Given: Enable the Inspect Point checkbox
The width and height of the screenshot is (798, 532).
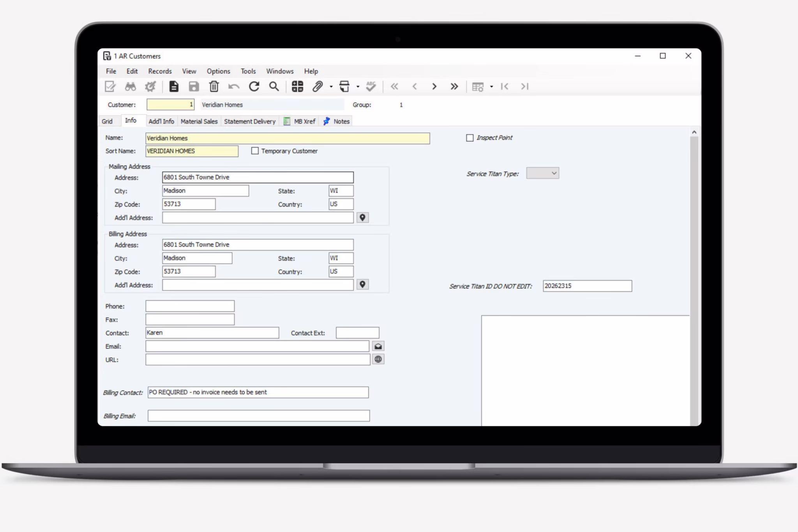Looking at the screenshot, I should pos(470,138).
